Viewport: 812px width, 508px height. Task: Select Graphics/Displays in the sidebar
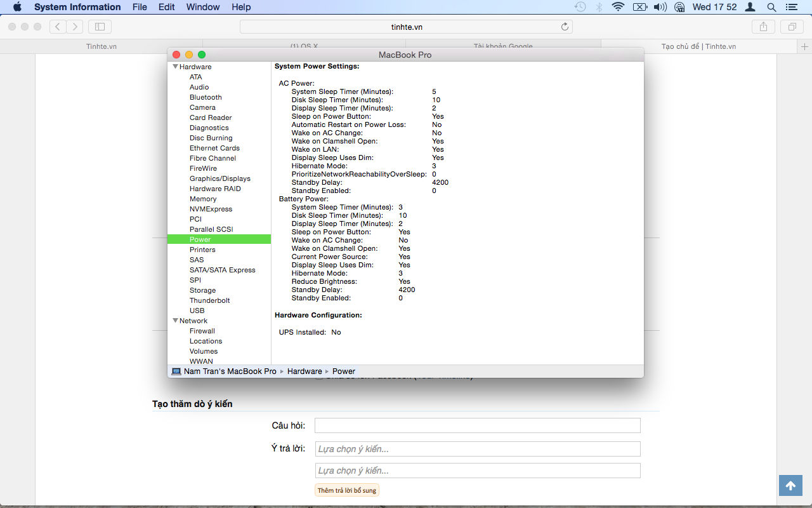(x=219, y=178)
